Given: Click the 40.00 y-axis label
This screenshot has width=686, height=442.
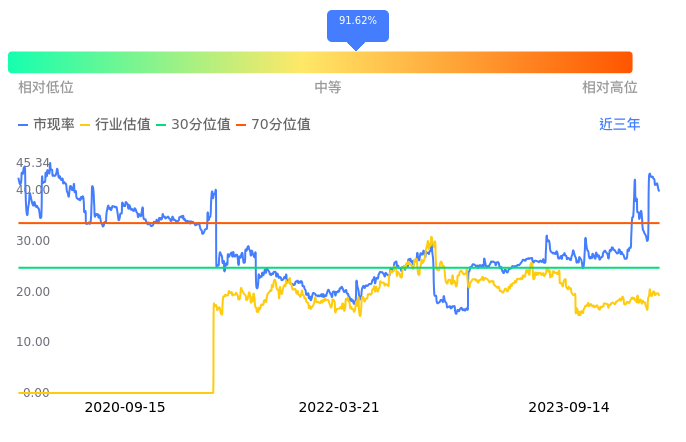Looking at the screenshot, I should 33,190.
